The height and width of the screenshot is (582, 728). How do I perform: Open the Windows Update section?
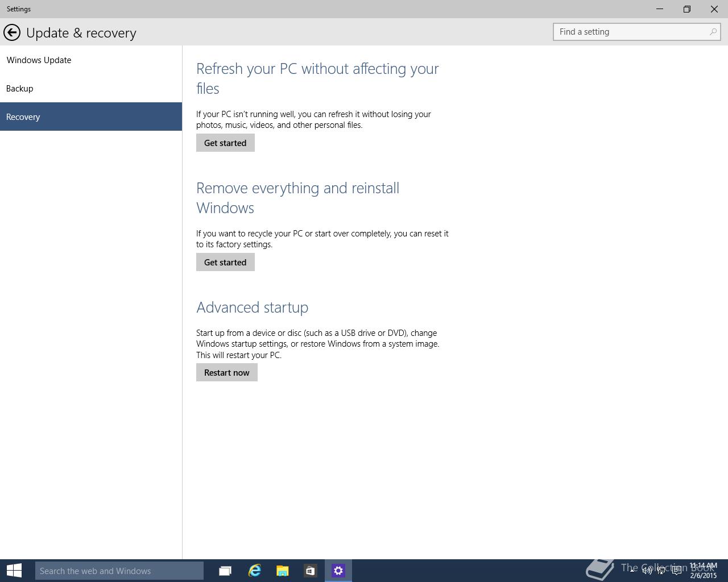91,60
